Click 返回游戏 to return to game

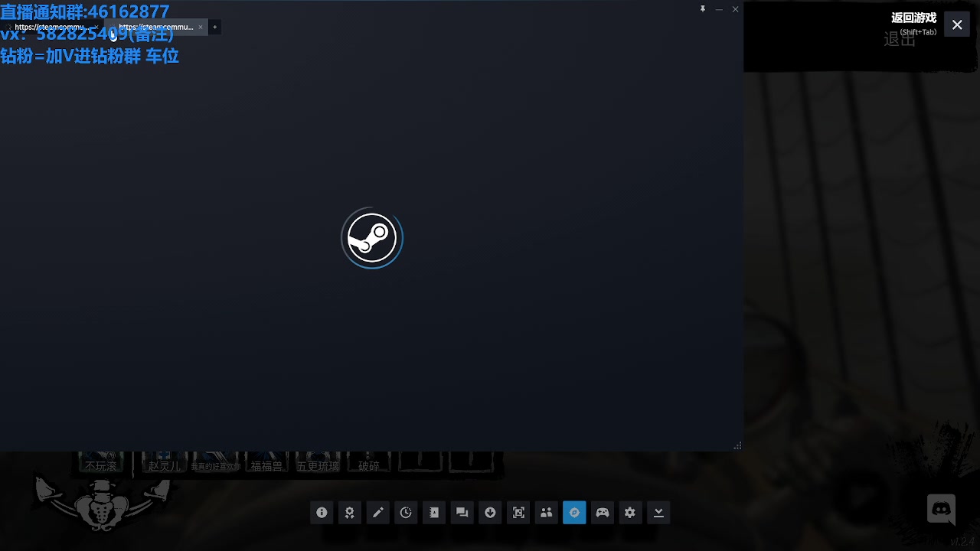(x=913, y=18)
